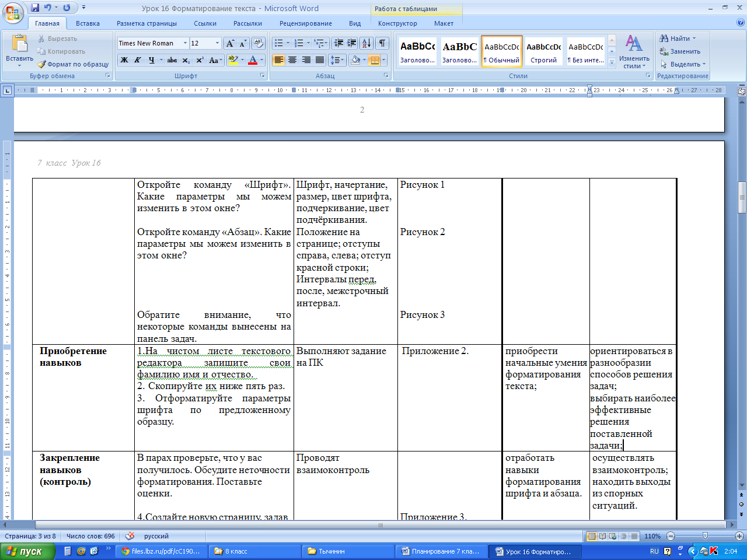This screenshot has width=747, height=560.
Task: Click the Save icon in Quick Access toolbar
Action: tap(35, 8)
